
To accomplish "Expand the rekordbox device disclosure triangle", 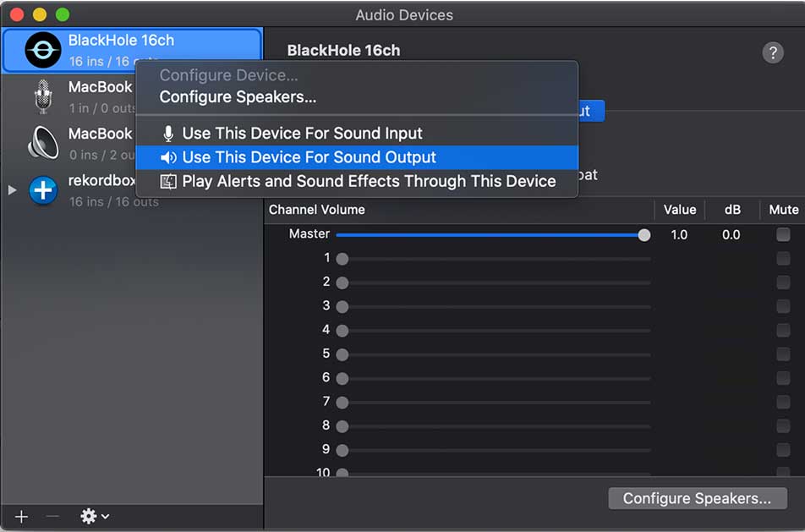I will pos(12,190).
